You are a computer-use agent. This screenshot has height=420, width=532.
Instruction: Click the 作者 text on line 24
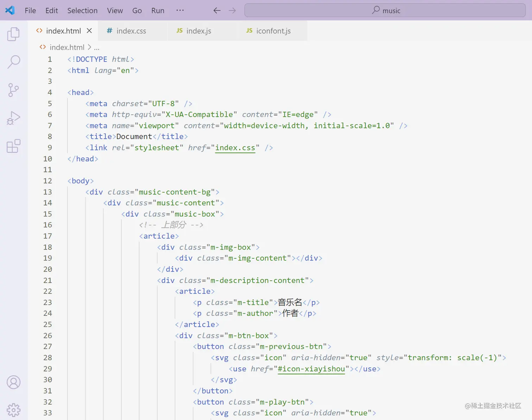[290, 313]
